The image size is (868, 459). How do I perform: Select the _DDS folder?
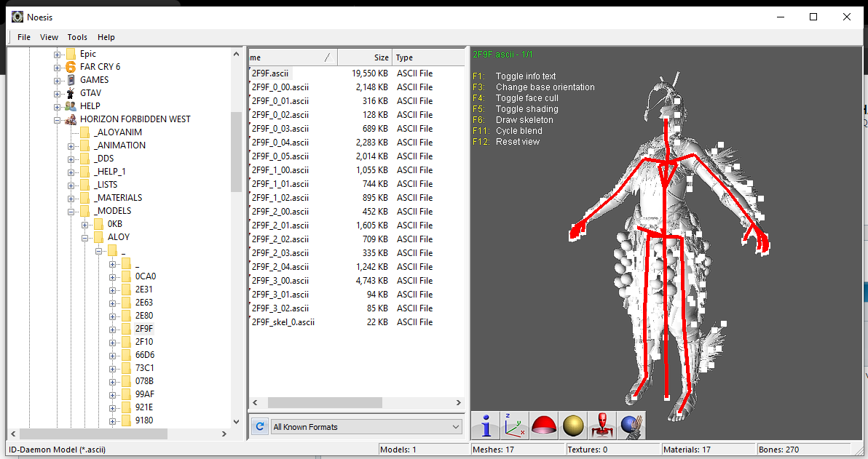[x=103, y=158]
